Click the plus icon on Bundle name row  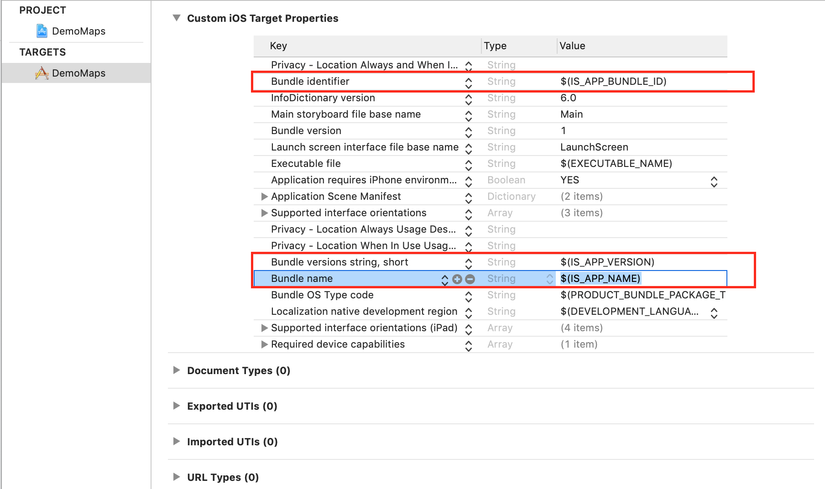pos(457,279)
